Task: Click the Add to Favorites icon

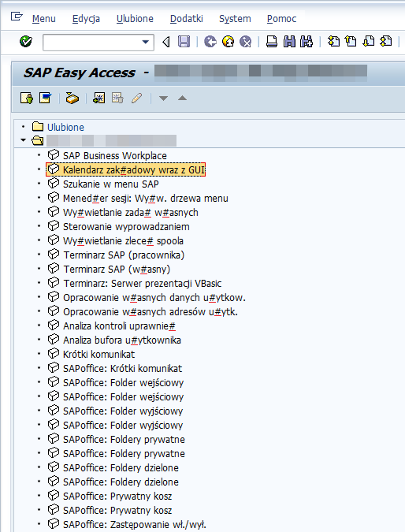Action: [x=98, y=99]
